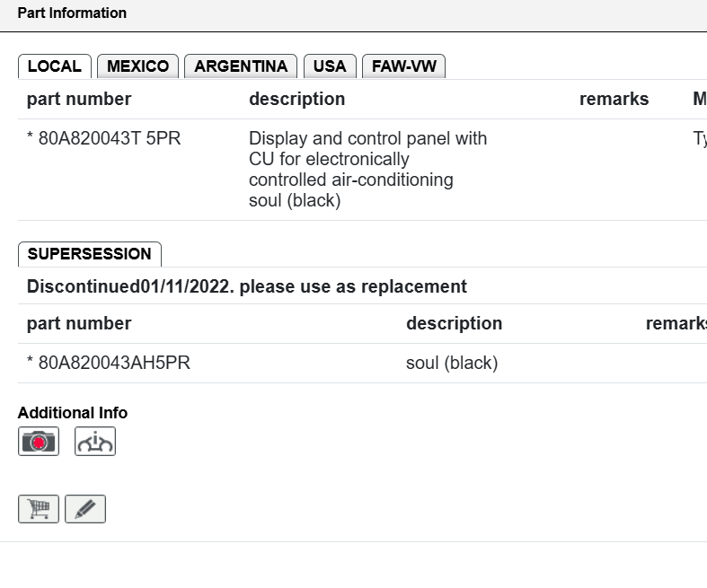Click replacement part number 80A820043AH5PR
707x588 pixels.
tap(108, 364)
